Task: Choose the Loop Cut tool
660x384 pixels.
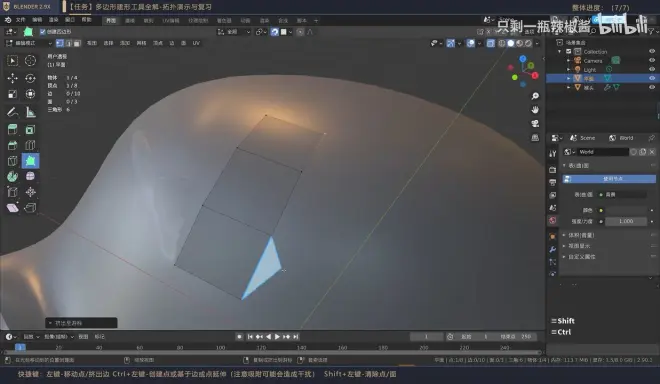Action: coord(30,145)
